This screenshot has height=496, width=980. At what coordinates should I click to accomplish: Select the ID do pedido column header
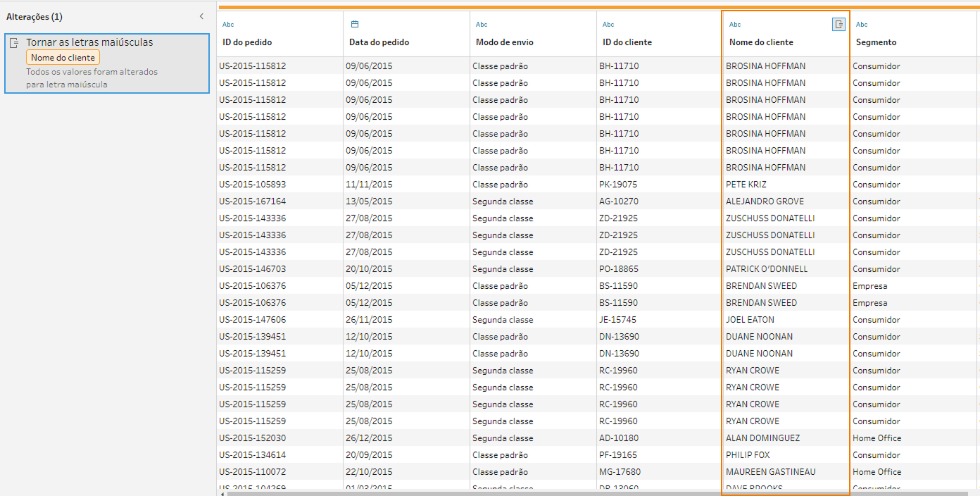click(247, 42)
